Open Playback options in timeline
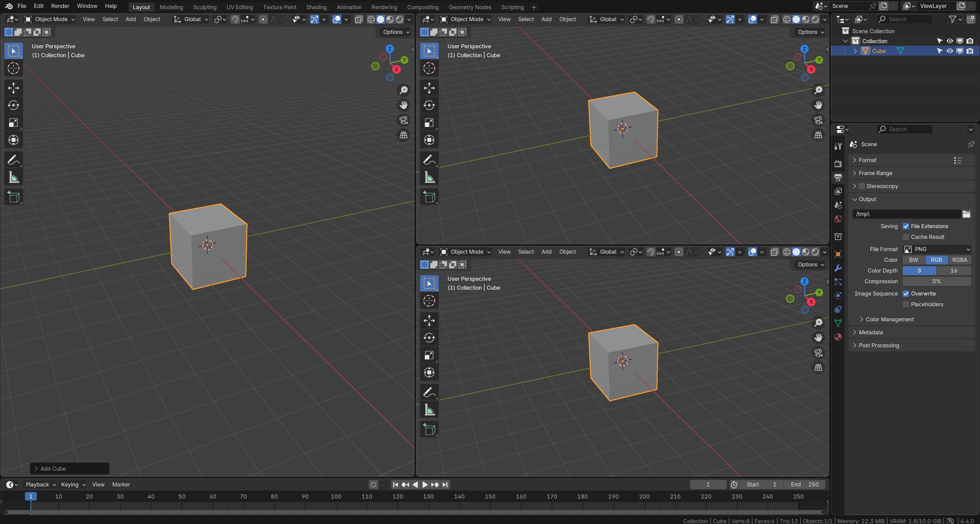Screen dimensions: 980x524 pos(40,484)
